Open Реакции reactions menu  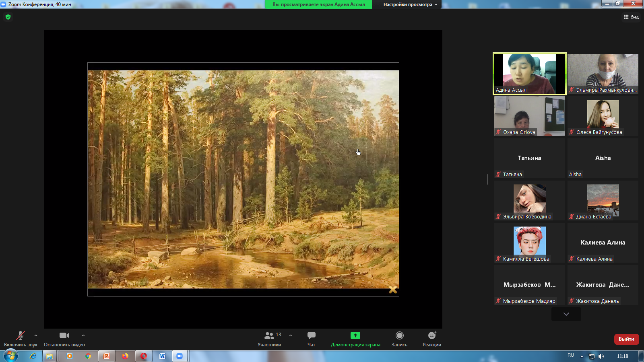tap(432, 339)
